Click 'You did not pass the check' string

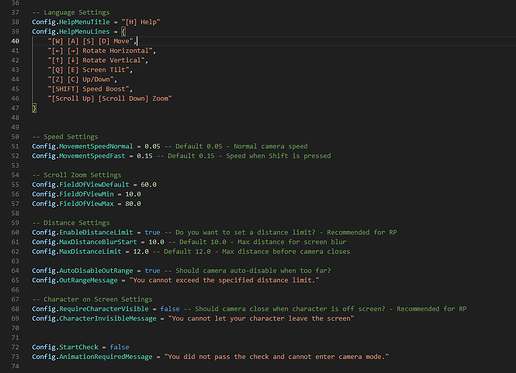pyautogui.click(x=277, y=357)
